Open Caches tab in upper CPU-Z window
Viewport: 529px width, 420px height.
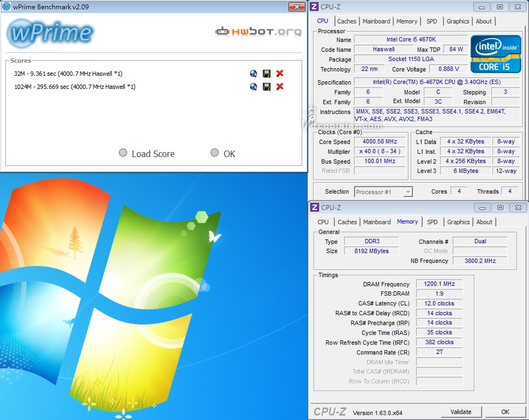(x=346, y=21)
